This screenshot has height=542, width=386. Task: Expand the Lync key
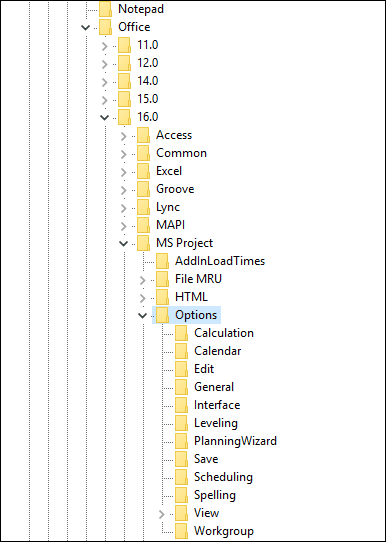pos(124,208)
